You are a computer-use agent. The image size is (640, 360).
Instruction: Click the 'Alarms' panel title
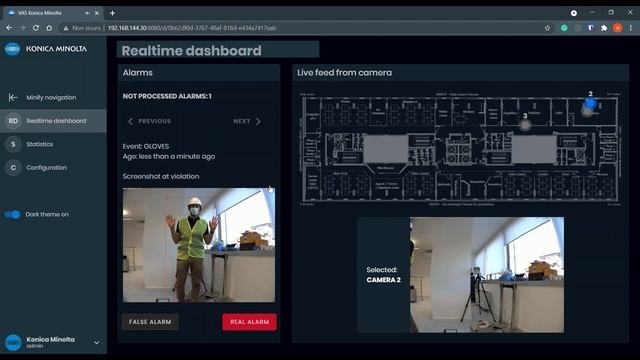138,73
